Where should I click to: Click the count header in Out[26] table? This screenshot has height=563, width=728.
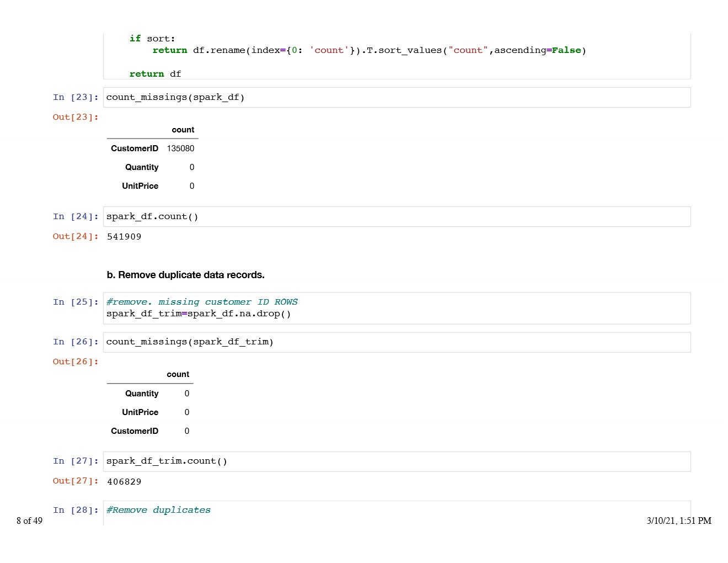178,374
